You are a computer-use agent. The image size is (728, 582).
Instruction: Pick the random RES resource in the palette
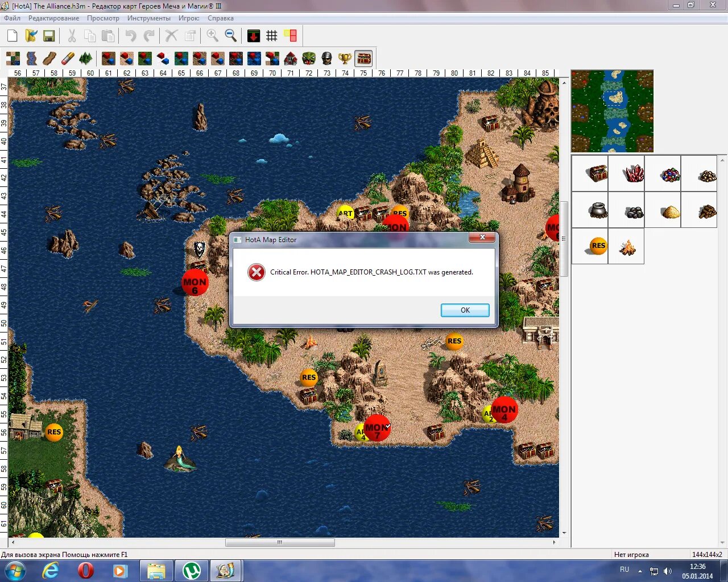(x=590, y=246)
